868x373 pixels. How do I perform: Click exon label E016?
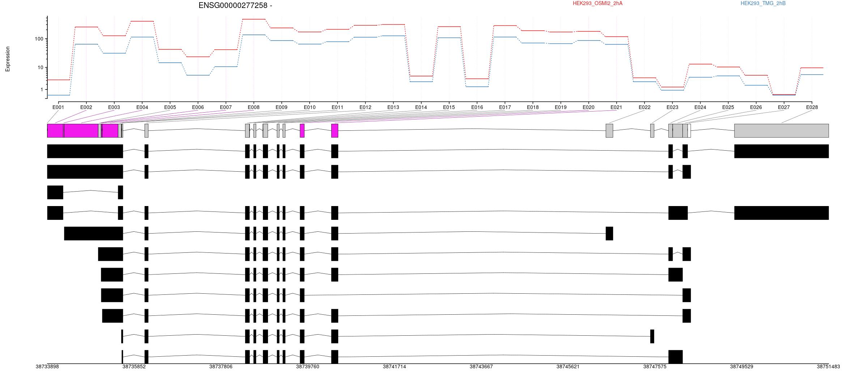click(477, 107)
